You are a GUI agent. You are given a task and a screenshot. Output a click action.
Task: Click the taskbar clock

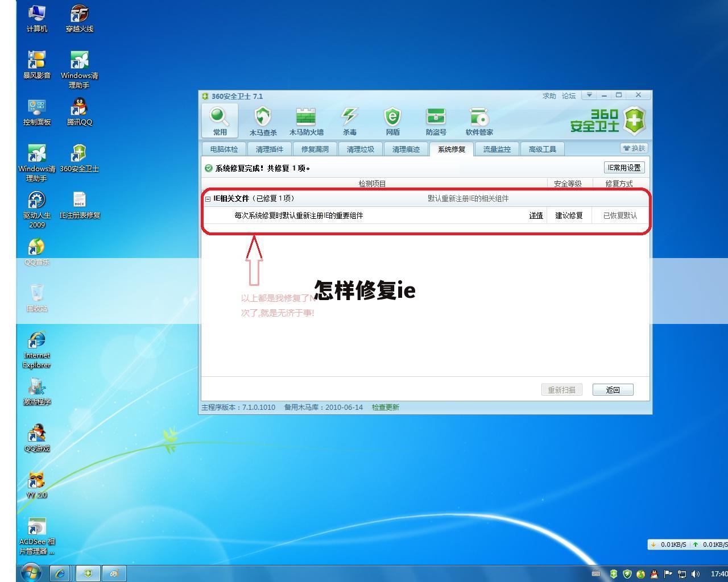click(718, 574)
